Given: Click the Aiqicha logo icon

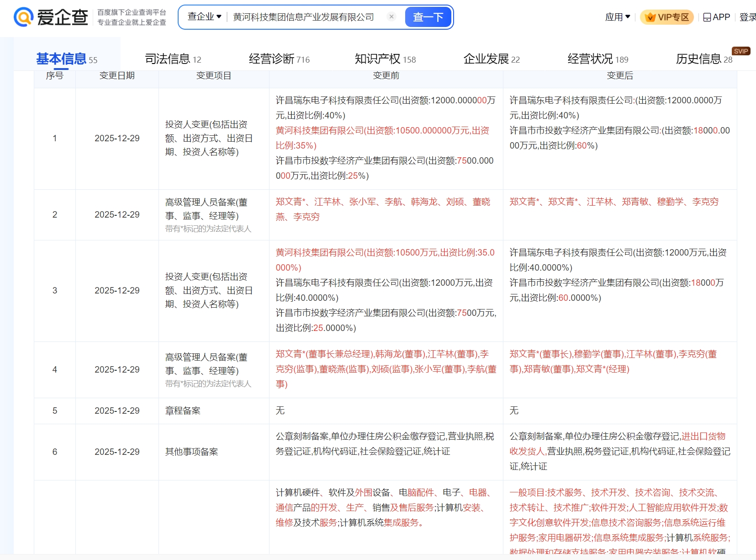Looking at the screenshot, I should coord(24,17).
